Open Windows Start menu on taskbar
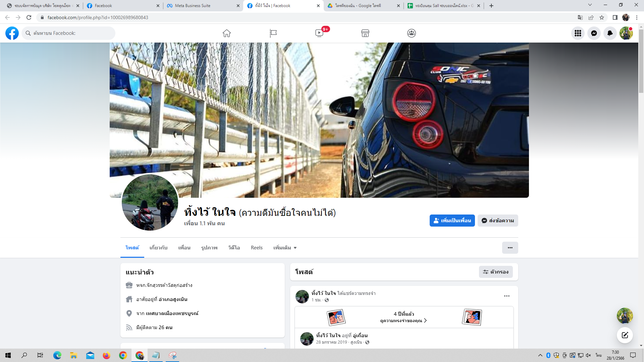Viewport: 644px width, 362px height. pos(8,355)
